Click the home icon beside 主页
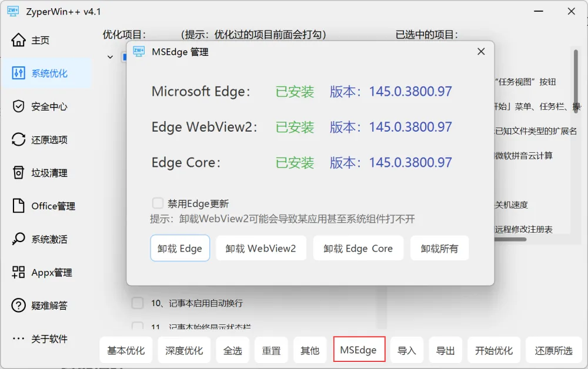588x369 pixels. (x=18, y=40)
